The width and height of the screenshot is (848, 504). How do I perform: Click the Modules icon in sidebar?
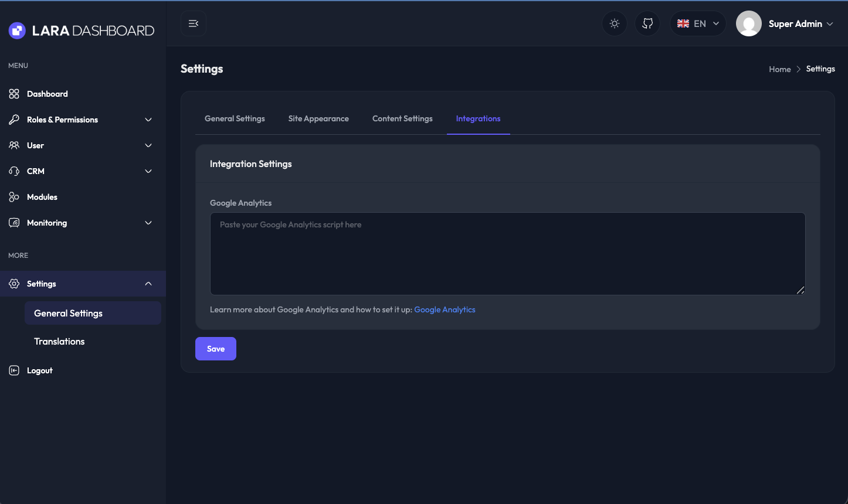tap(14, 197)
